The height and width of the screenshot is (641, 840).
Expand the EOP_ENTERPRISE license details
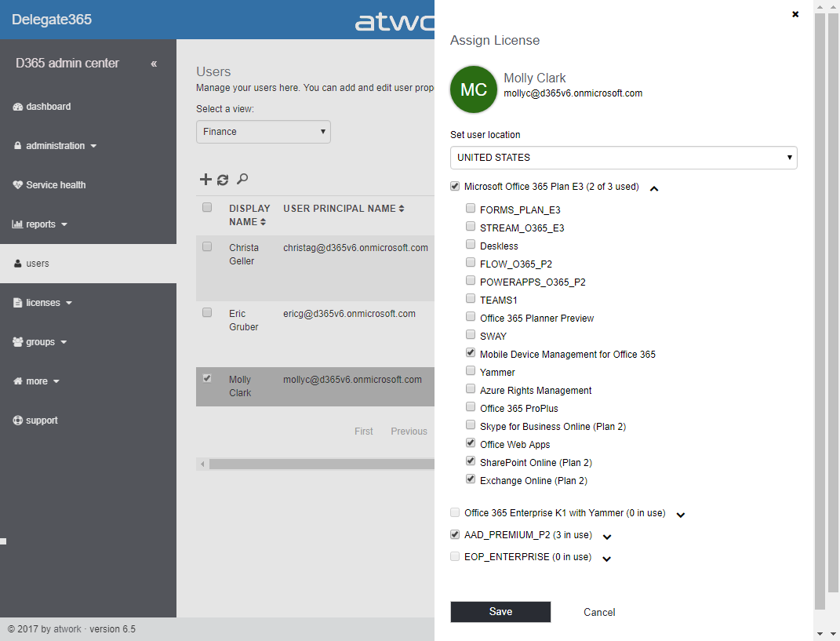click(x=606, y=559)
